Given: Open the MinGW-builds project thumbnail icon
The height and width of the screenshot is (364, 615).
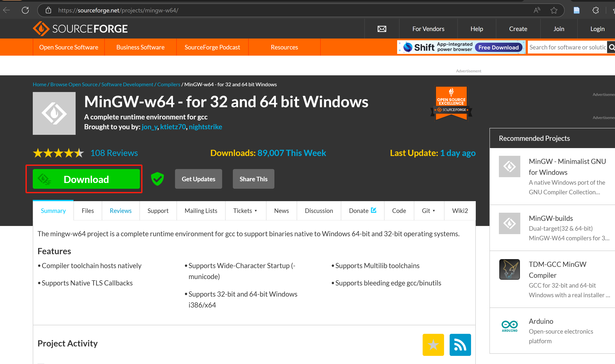Looking at the screenshot, I should 509,223.
